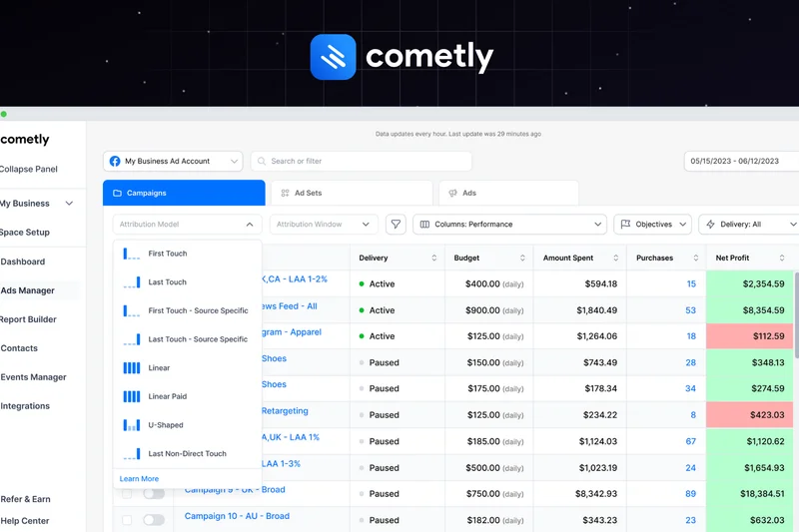Click the net profit value $18,384.51

762,493
